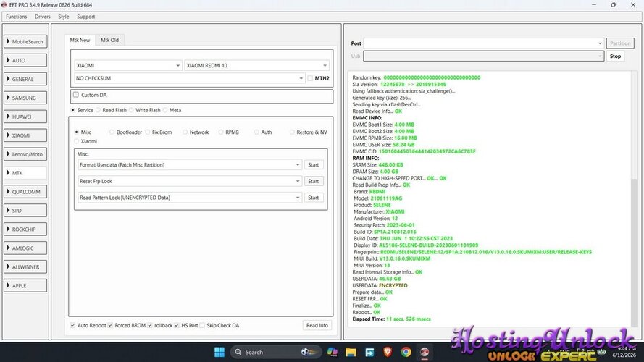
Task: Enable the Custom DA checkbox
Action: pyautogui.click(x=76, y=95)
